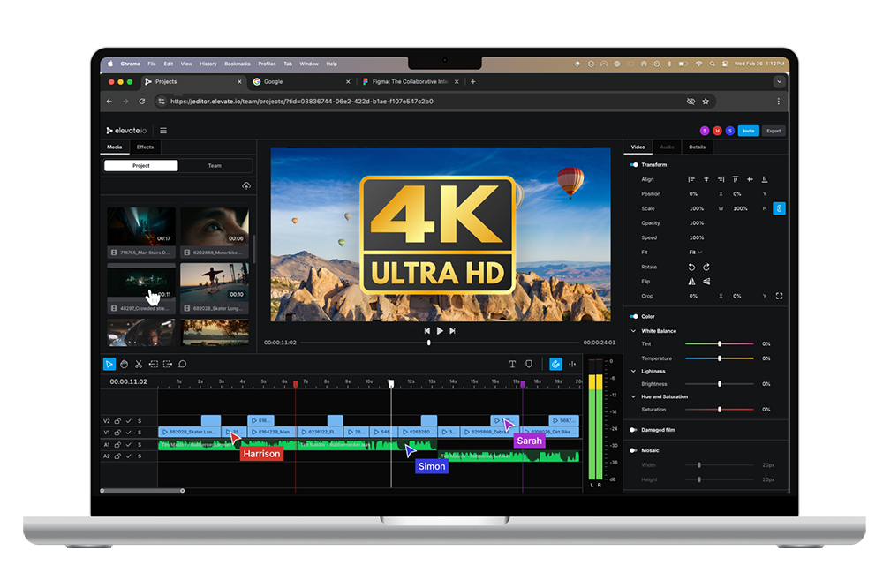Turn on the Mosaic effect
The width and height of the screenshot is (883, 588).
(634, 450)
